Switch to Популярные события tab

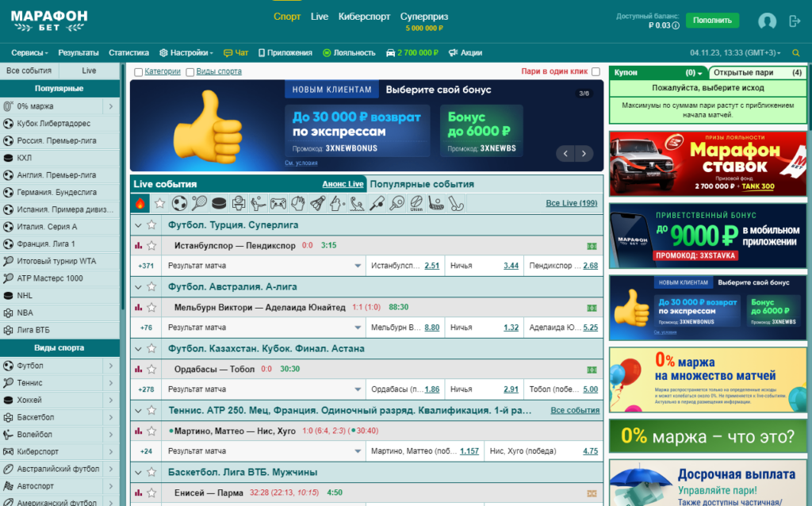coord(422,184)
